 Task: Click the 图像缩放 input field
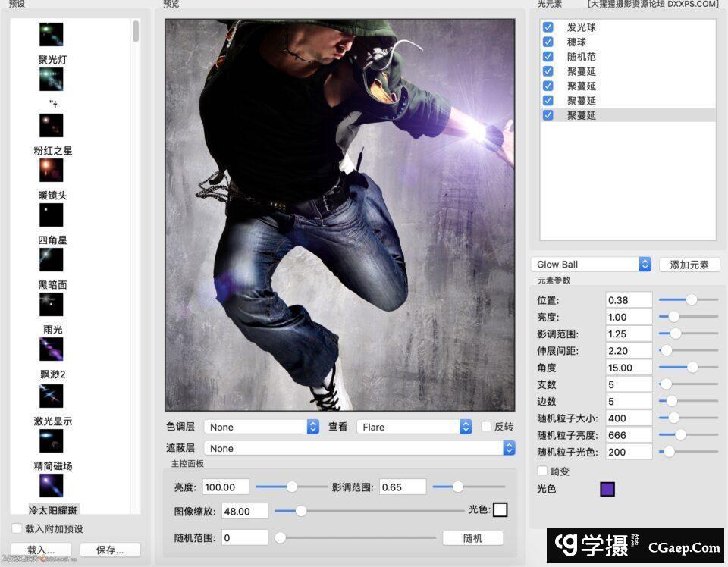click(245, 511)
